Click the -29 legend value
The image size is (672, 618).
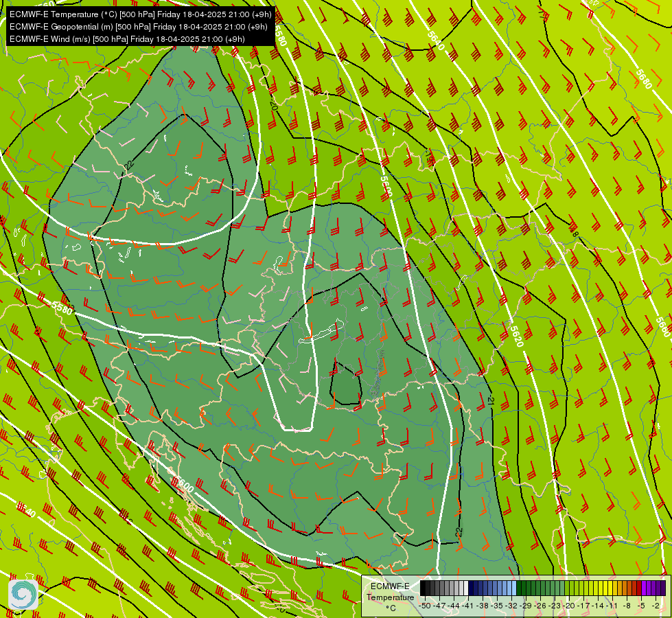(525, 606)
